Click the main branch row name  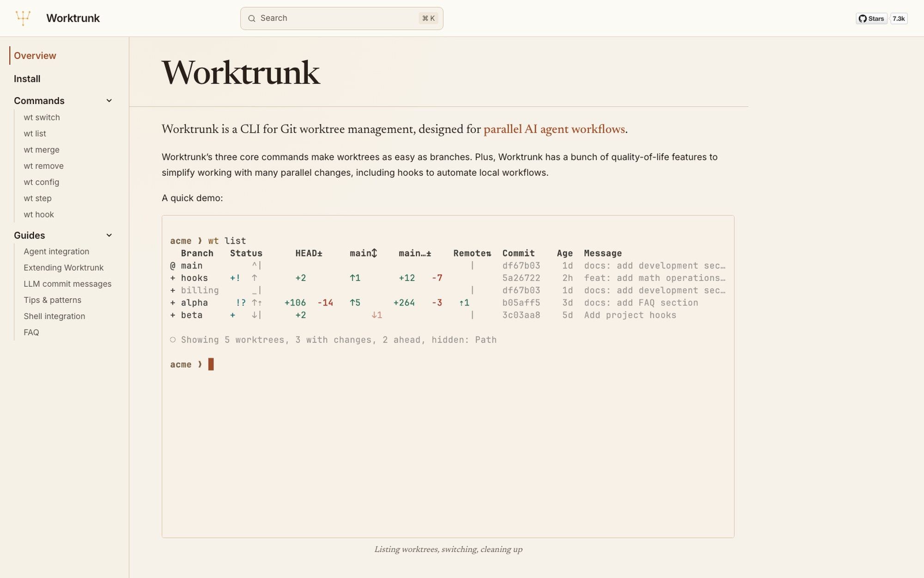(192, 266)
